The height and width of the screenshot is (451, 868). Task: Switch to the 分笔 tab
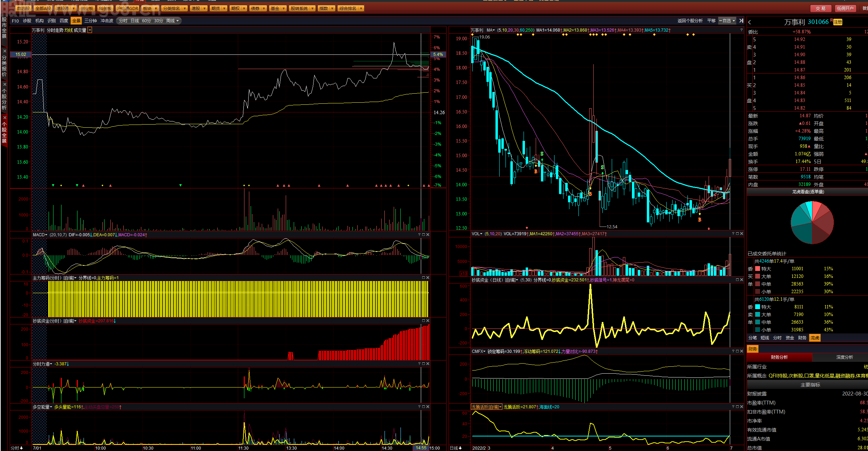[753, 338]
